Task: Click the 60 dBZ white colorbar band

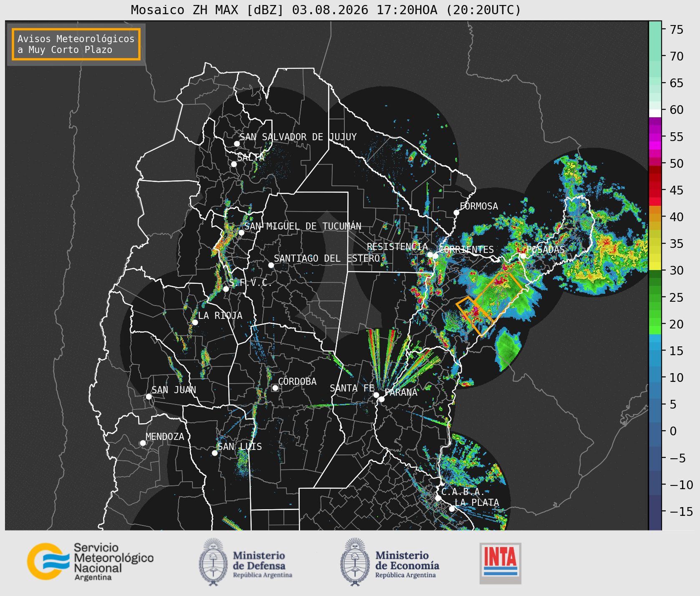Action: tap(655, 113)
